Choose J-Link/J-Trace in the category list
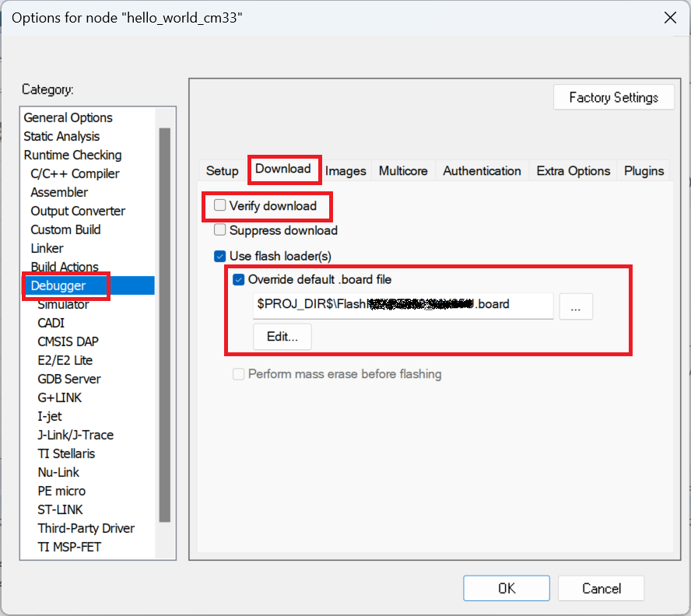The image size is (691, 616). pyautogui.click(x=75, y=435)
